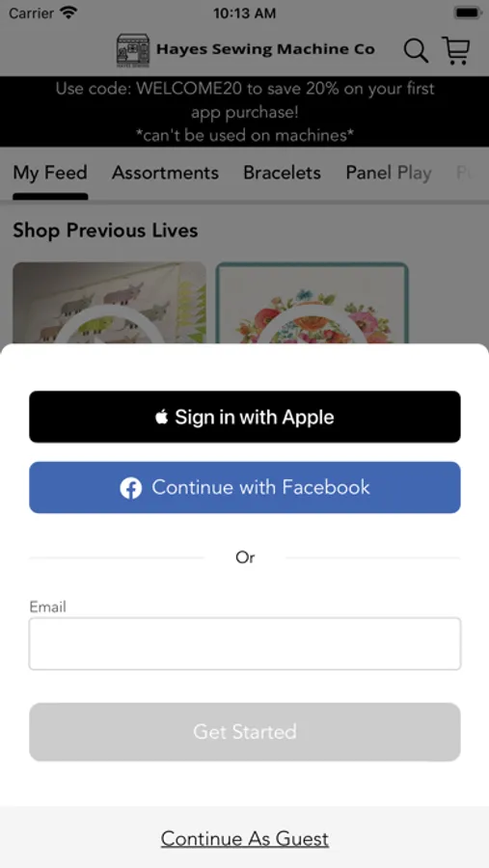Tap the WELCOME20 promo banner
This screenshot has width=489, height=868.
(x=245, y=111)
